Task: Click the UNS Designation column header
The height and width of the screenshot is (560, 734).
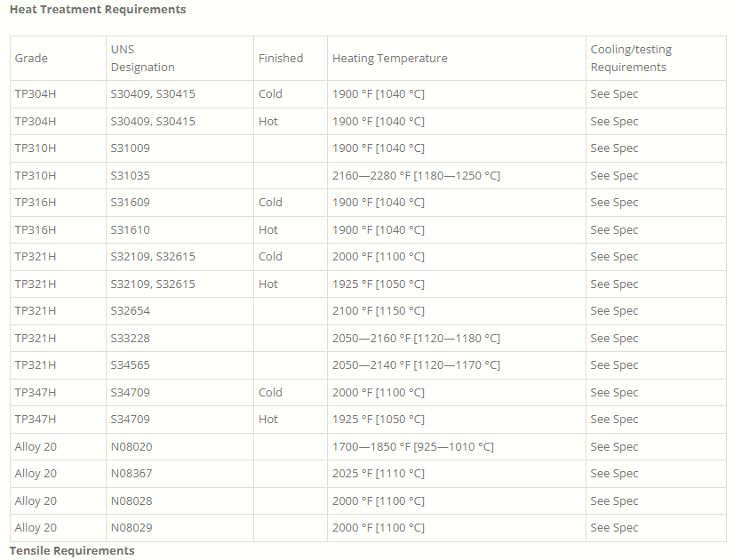Action: pos(142,59)
